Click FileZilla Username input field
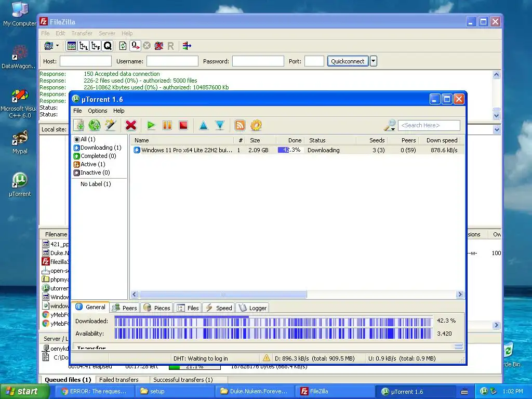This screenshot has width=532, height=399. pyautogui.click(x=172, y=61)
